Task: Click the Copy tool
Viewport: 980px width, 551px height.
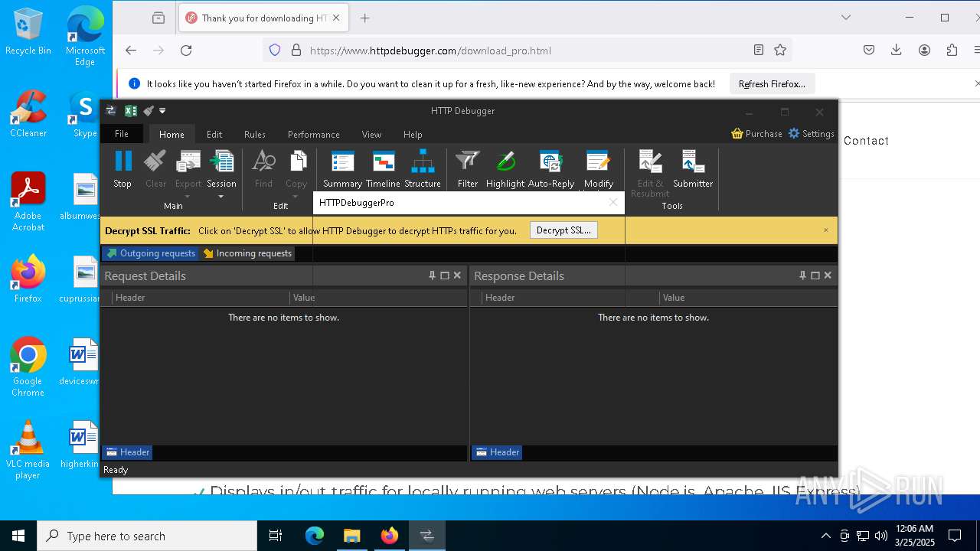Action: pyautogui.click(x=296, y=169)
